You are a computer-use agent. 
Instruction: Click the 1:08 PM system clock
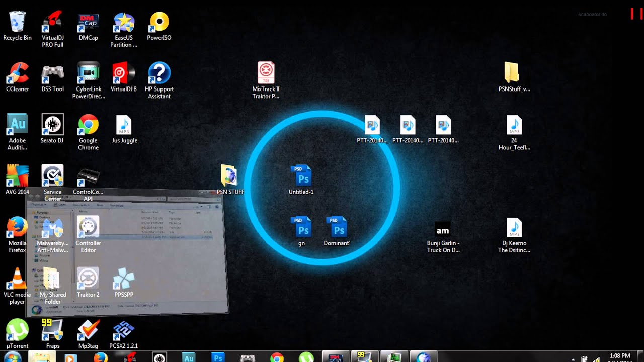coord(619,356)
